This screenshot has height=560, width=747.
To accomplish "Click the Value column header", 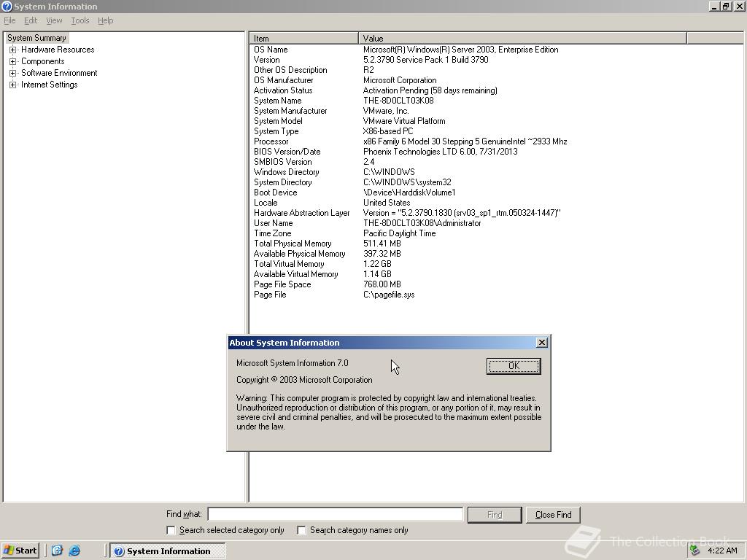I will coord(522,38).
